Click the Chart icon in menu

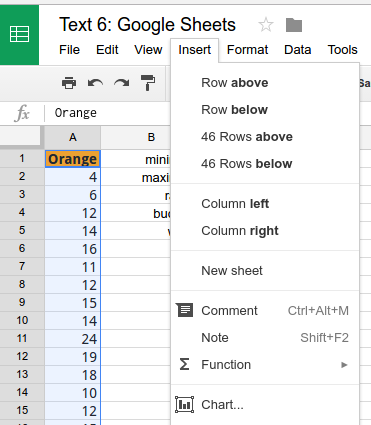(x=184, y=404)
